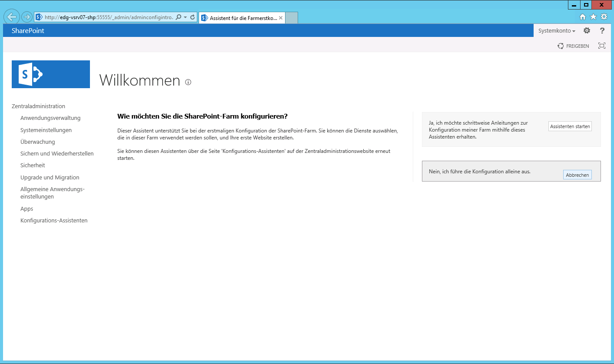The width and height of the screenshot is (614, 364).
Task: Open Allgemeine Anwendungseinstellungen link
Action: coord(53,193)
